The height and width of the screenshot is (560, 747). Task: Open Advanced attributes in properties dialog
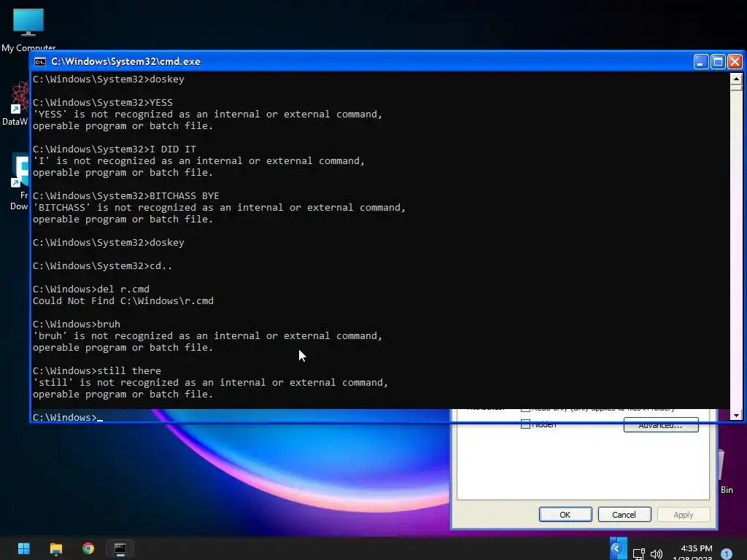pyautogui.click(x=661, y=425)
